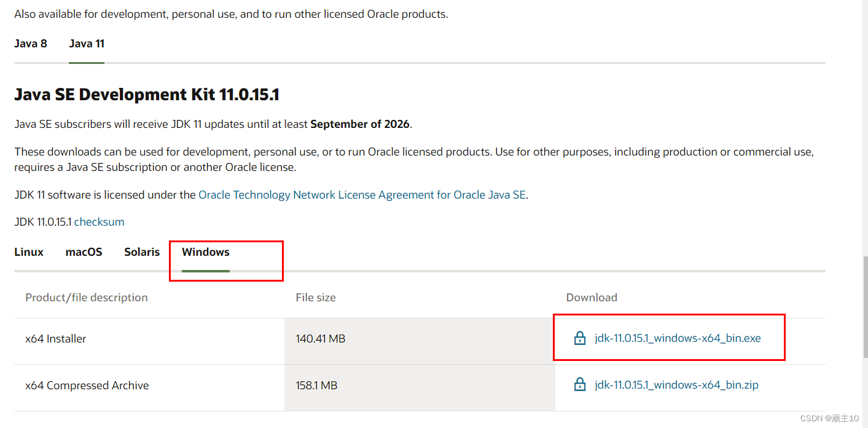Viewport: 868px width, 428px height.
Task: Switch to the Linux platform tab
Action: pyautogui.click(x=28, y=252)
